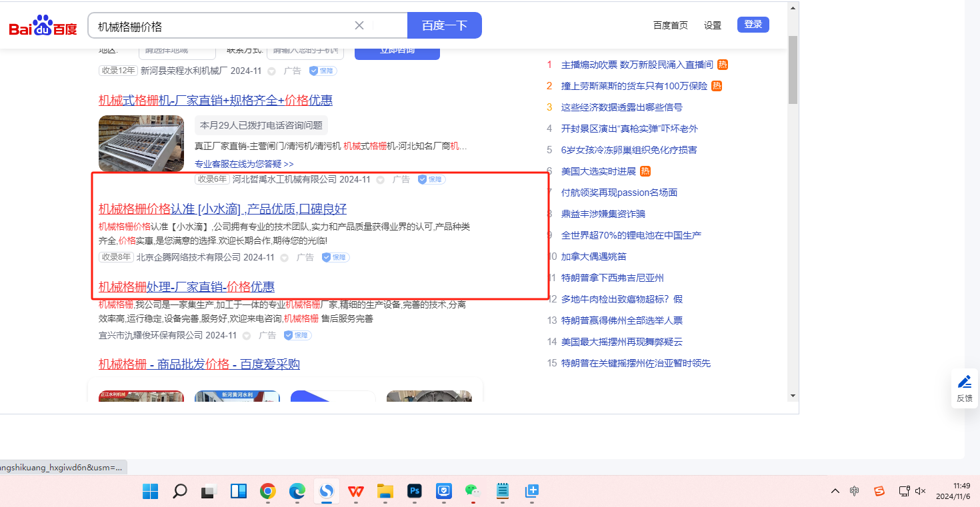
Task: Open 设置 in the top navigation
Action: (x=713, y=25)
